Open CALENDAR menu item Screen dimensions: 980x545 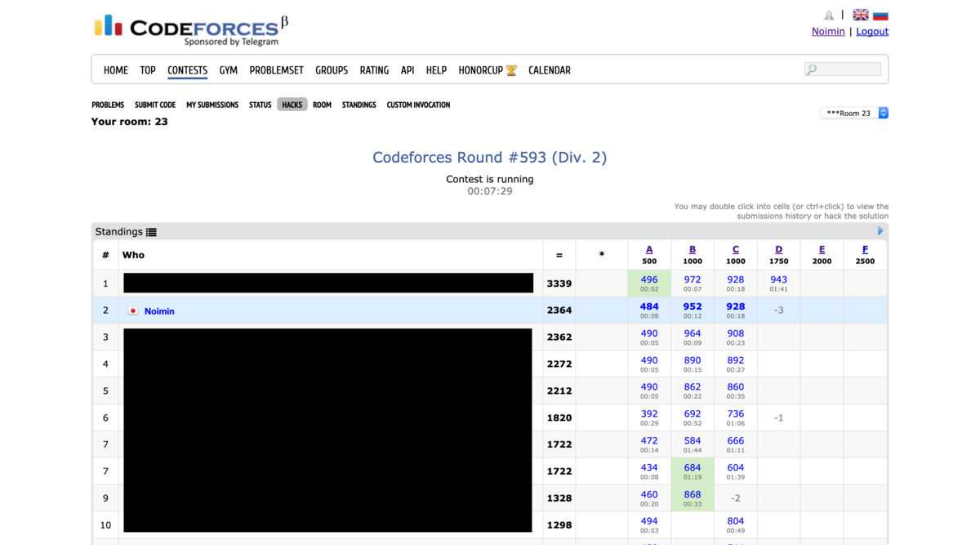tap(550, 70)
